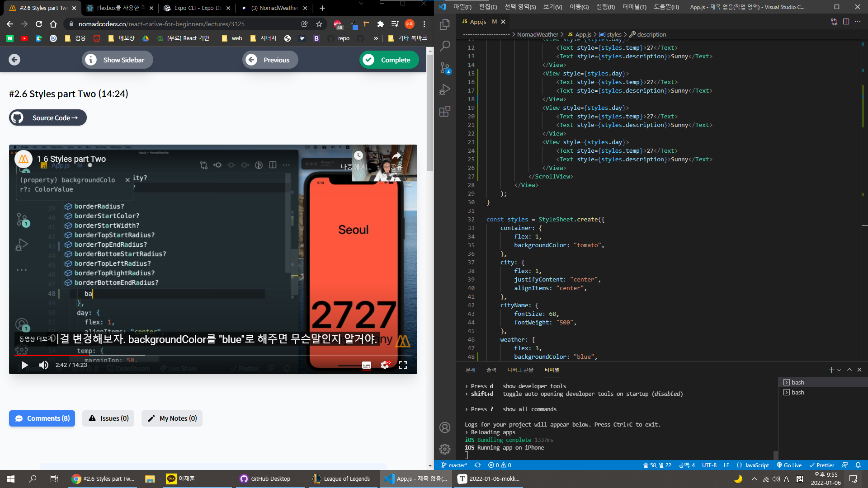
Task: Expand the hidden bookmarks chevron
Action: [376, 38]
